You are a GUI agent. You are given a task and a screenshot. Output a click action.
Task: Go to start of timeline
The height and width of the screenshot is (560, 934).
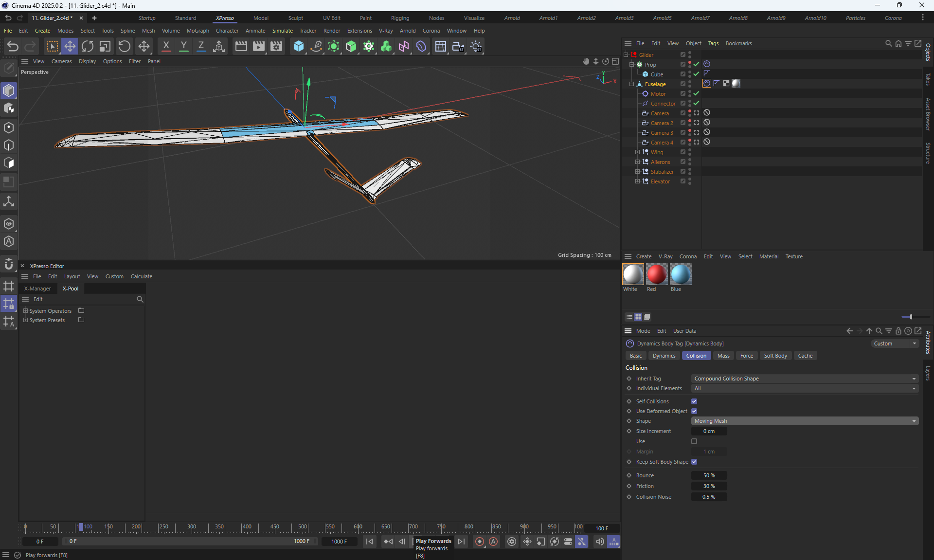click(370, 542)
